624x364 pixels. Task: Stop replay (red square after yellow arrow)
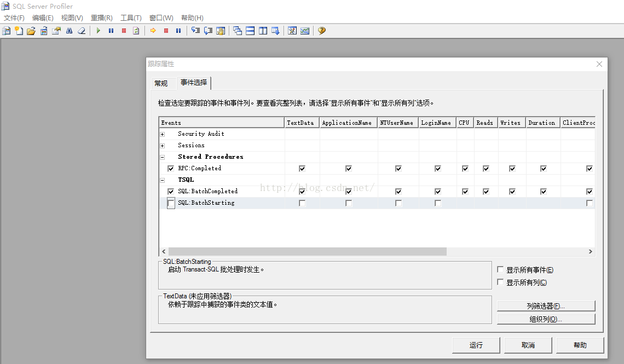[166, 31]
